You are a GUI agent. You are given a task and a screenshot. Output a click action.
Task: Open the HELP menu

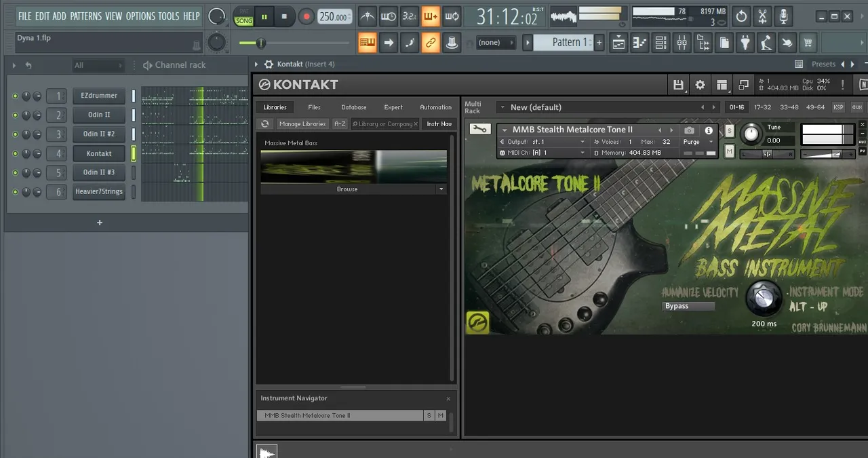pyautogui.click(x=191, y=16)
